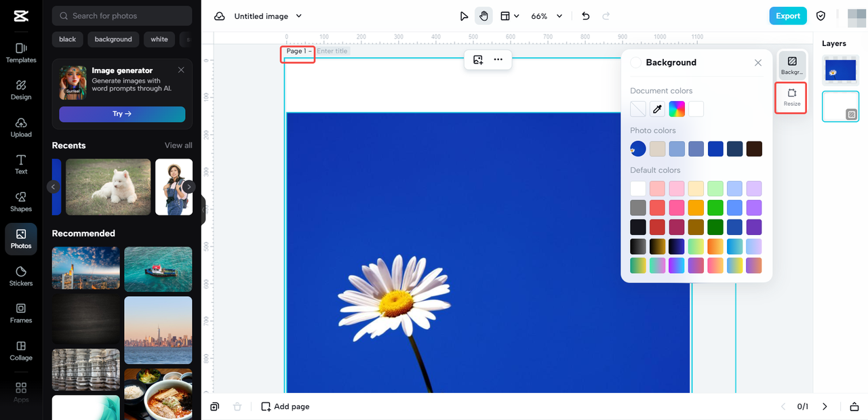
Task: Open the Apps panel
Action: [x=21, y=392]
